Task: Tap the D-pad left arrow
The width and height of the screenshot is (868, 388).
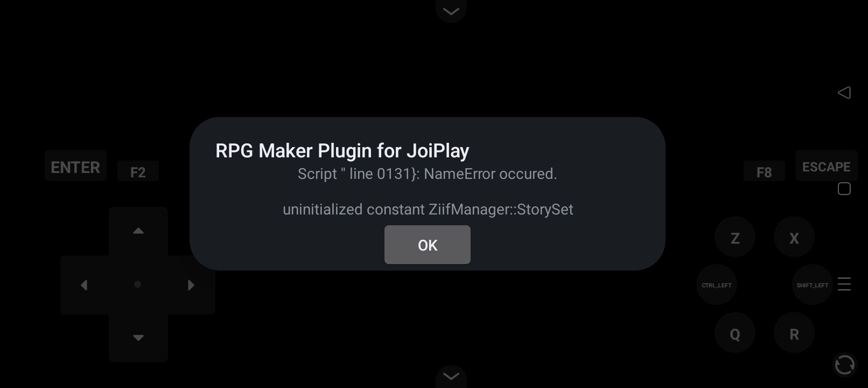Action: (x=84, y=285)
